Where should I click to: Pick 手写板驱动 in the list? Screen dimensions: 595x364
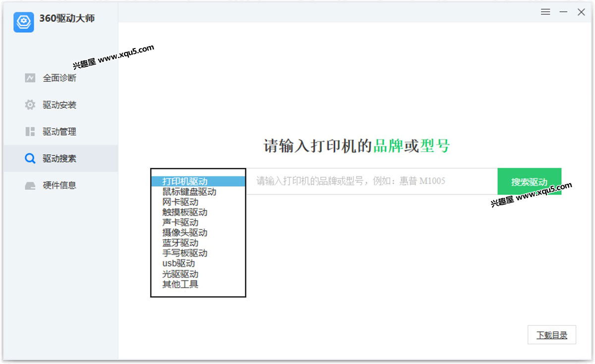point(198,253)
